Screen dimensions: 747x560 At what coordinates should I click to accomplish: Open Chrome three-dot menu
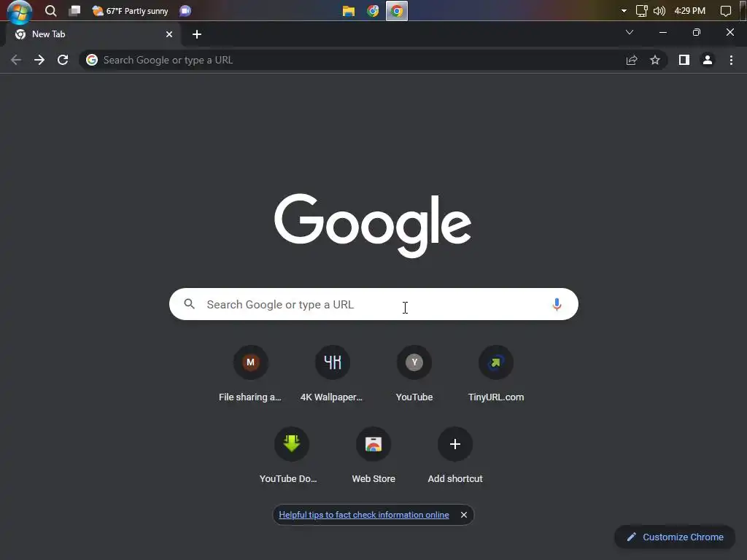click(731, 60)
